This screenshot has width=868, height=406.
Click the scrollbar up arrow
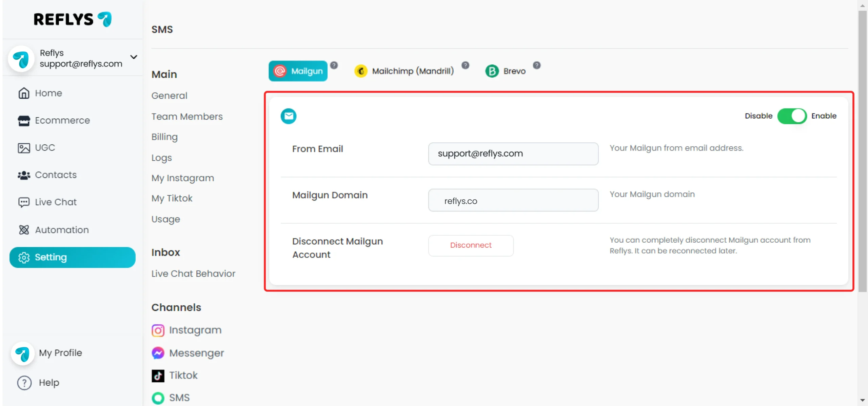863,5
